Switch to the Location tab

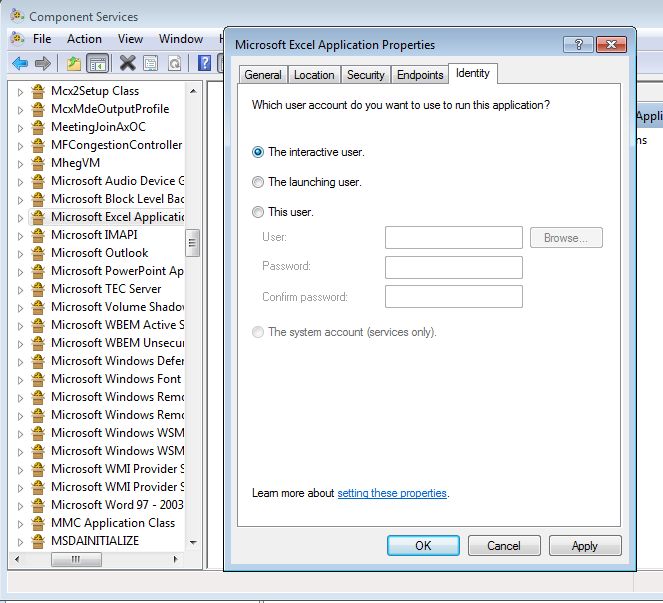click(314, 75)
